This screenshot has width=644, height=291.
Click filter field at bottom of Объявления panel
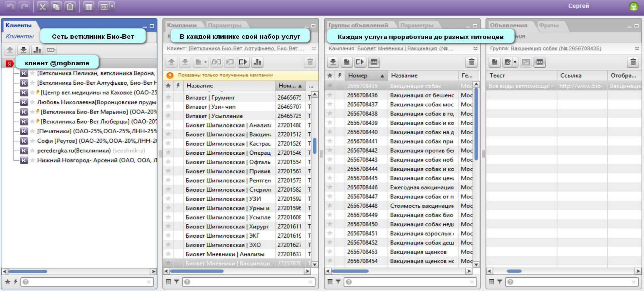(572, 282)
